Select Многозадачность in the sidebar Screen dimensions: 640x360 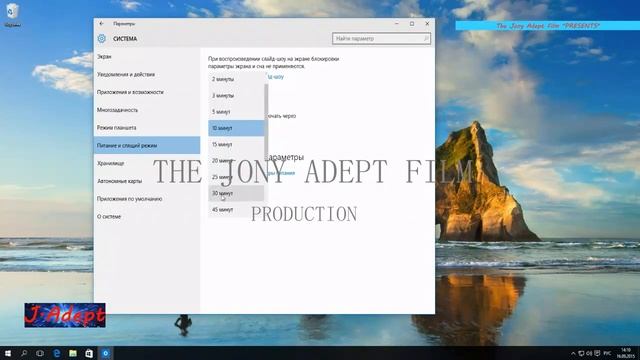(x=147, y=110)
